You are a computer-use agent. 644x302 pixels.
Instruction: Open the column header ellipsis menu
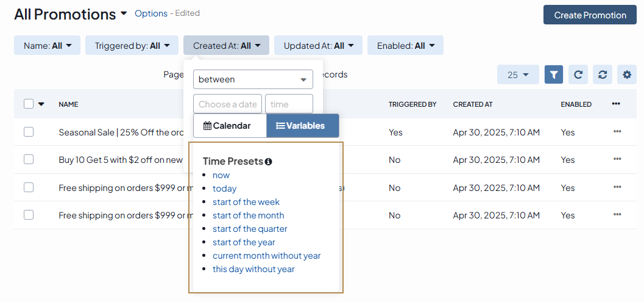(x=616, y=104)
